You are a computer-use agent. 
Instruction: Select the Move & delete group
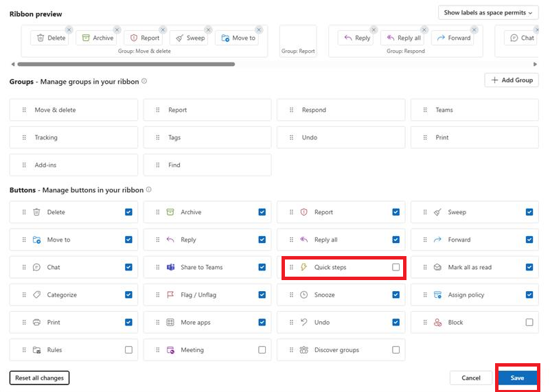click(73, 110)
